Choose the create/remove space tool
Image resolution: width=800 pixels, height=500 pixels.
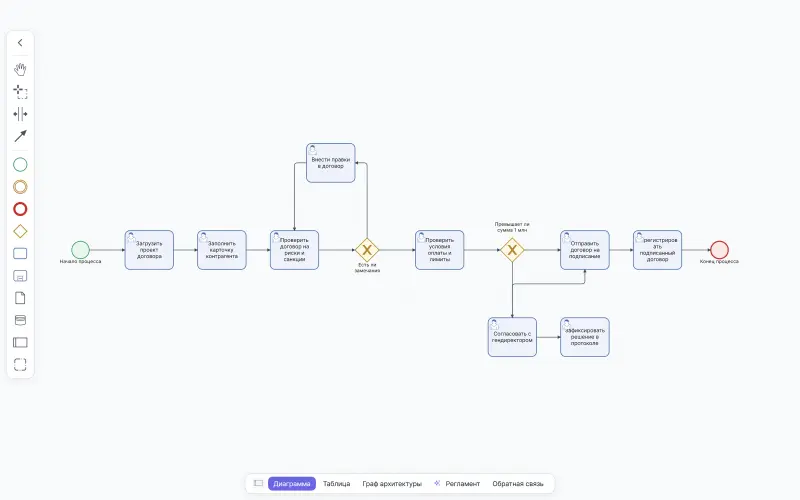coord(20,114)
